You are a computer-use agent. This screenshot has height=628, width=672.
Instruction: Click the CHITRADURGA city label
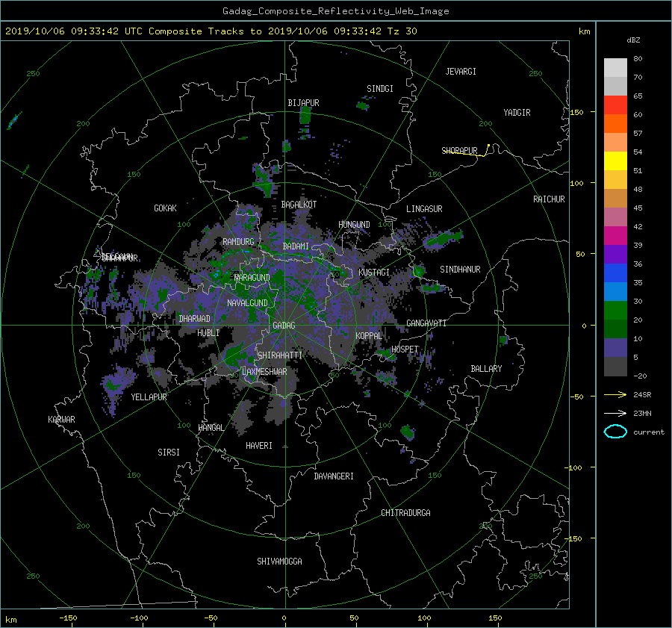pos(405,513)
